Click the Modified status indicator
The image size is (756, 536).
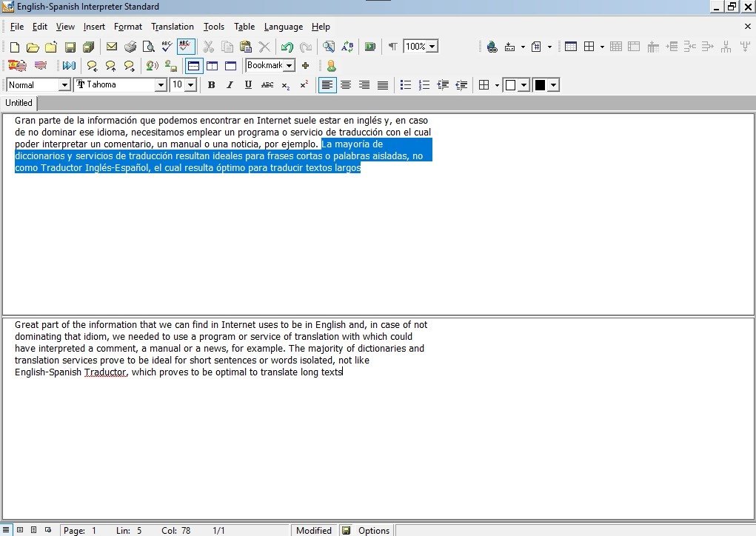pos(314,530)
